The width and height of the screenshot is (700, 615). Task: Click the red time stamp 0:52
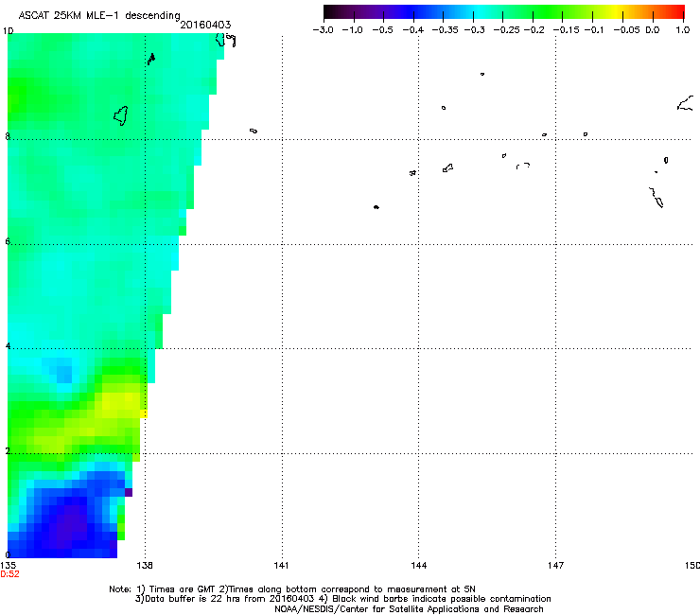(x=9, y=574)
